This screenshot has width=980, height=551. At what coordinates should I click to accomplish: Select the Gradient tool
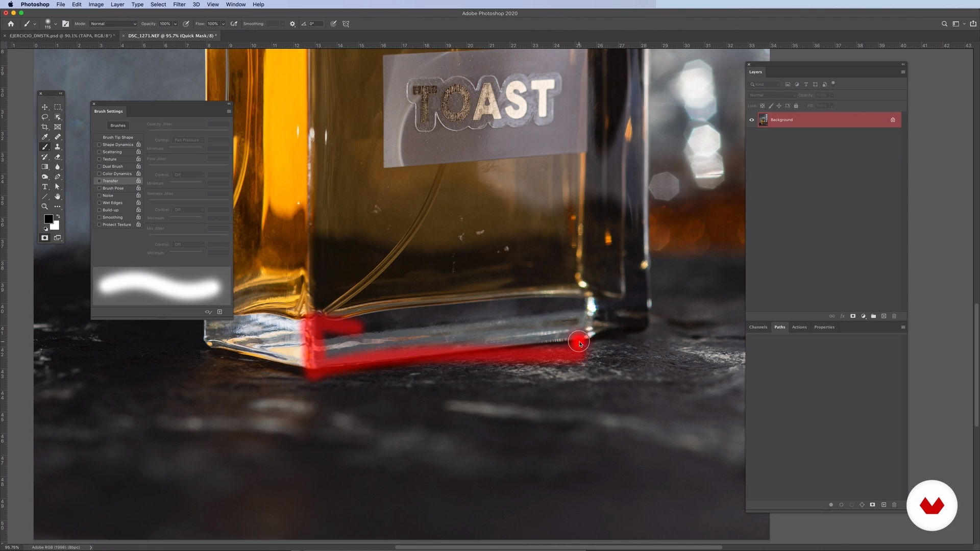(45, 167)
